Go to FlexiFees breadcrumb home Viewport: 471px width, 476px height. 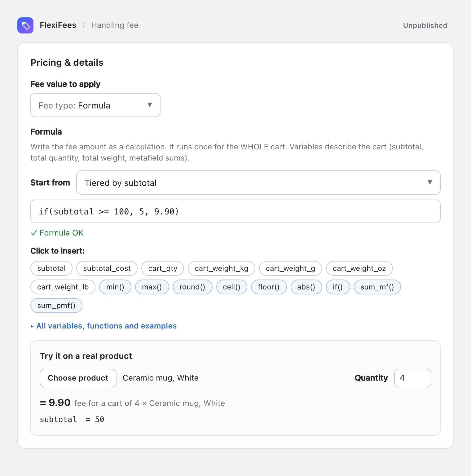point(58,25)
